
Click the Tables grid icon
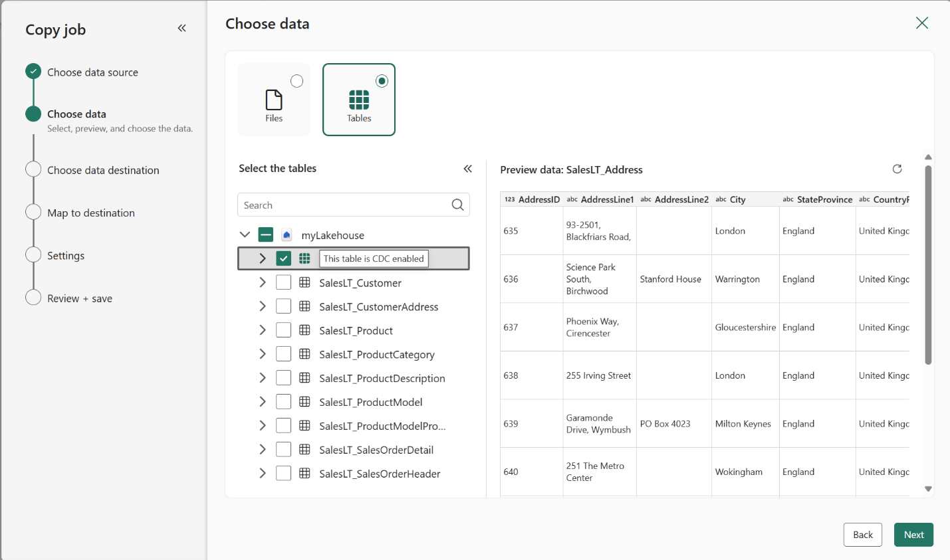(x=359, y=100)
